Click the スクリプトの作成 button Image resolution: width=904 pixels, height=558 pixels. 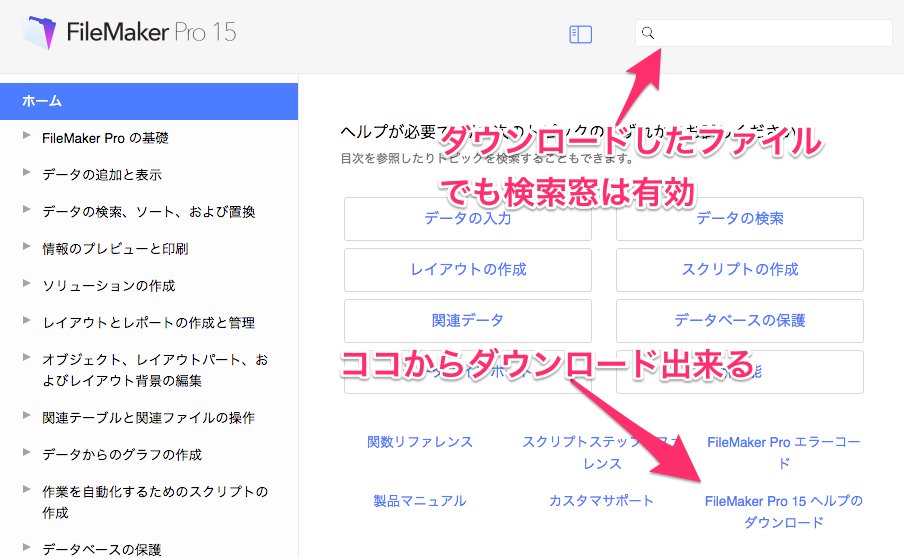tap(740, 270)
